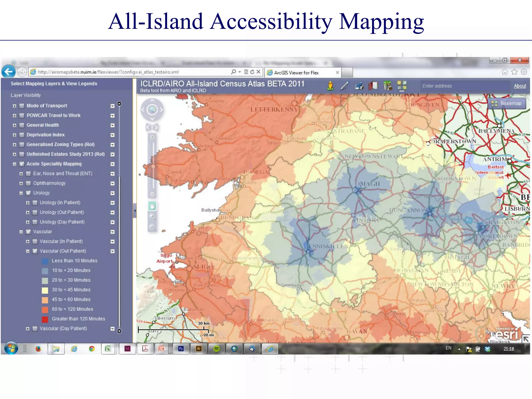Uncheck the Vascular (Out Patient) layer

[x=35, y=251]
